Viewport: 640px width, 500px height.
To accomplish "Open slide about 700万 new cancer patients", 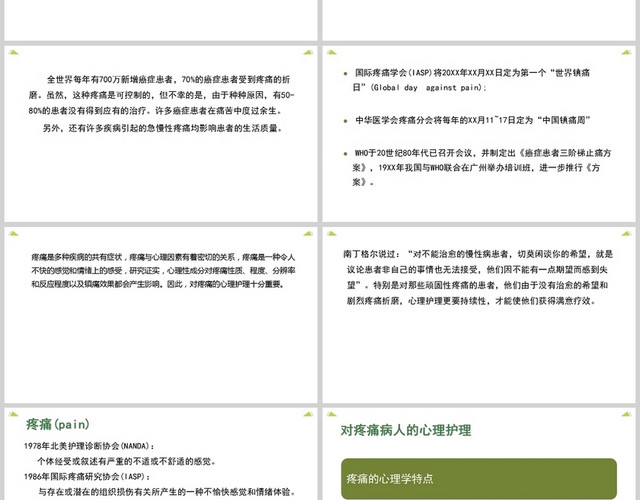I will click(x=161, y=134).
